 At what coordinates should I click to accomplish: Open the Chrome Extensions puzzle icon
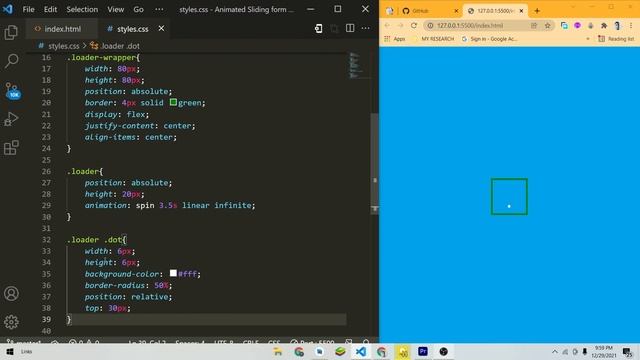[604, 25]
